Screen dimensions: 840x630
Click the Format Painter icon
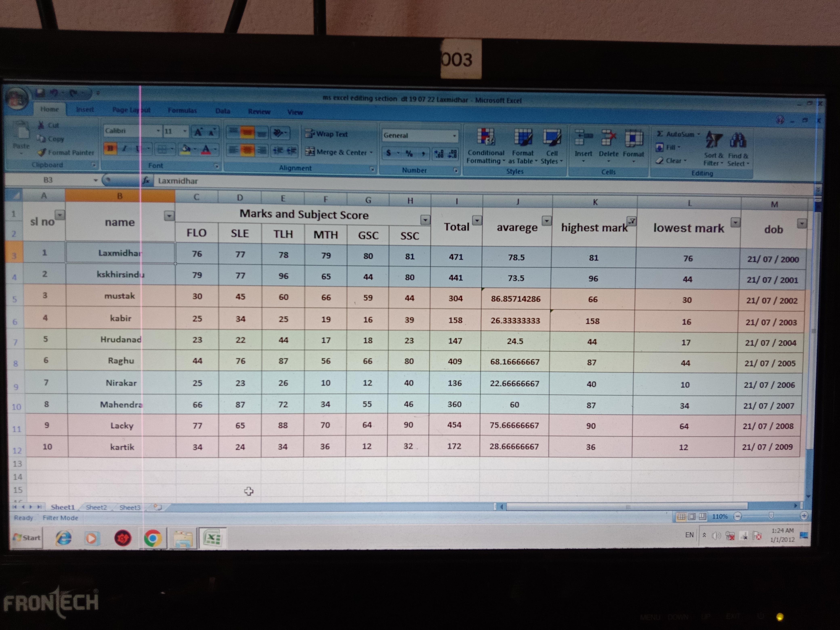coord(42,153)
